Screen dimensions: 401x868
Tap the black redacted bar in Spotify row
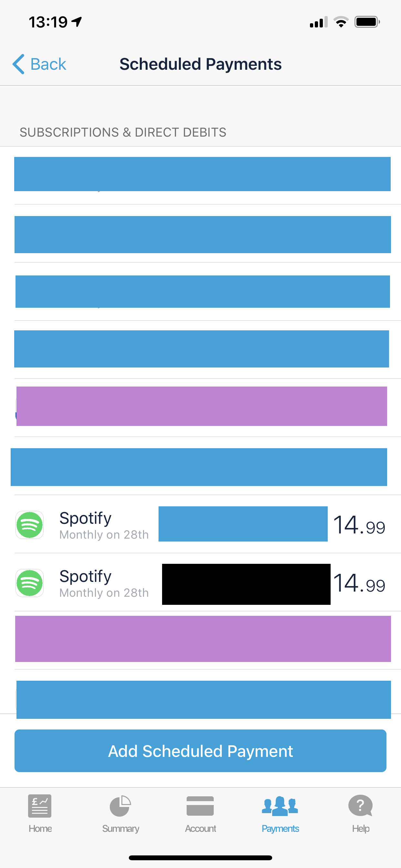246,584
